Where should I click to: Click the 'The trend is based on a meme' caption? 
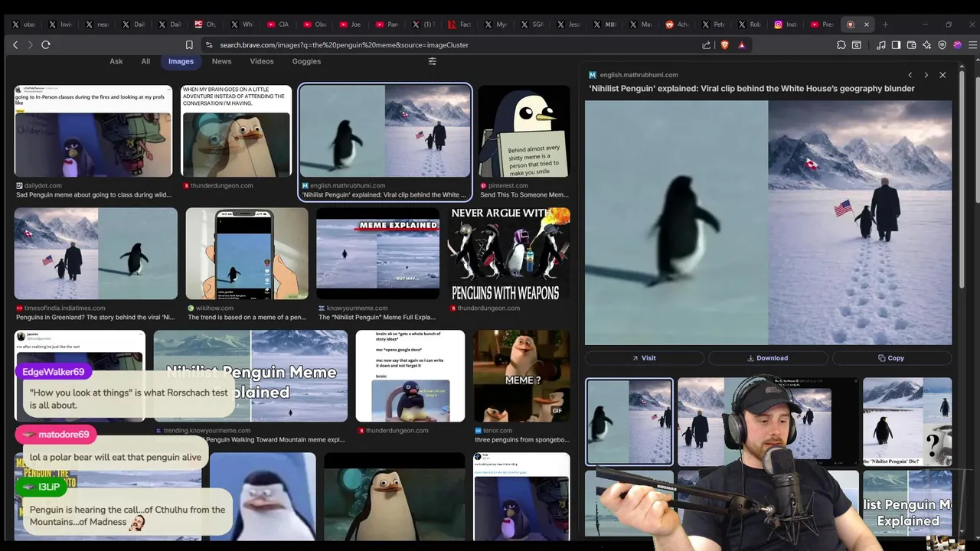pos(247,318)
